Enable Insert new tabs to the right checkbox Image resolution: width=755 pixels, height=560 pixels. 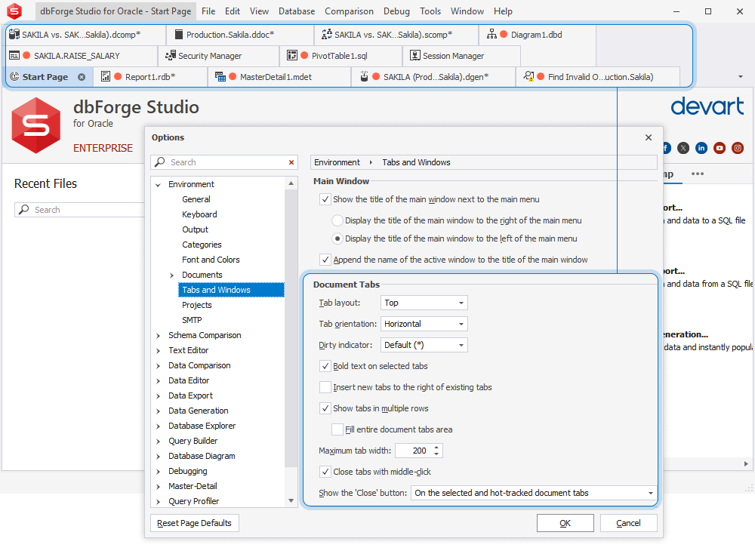pyautogui.click(x=325, y=387)
